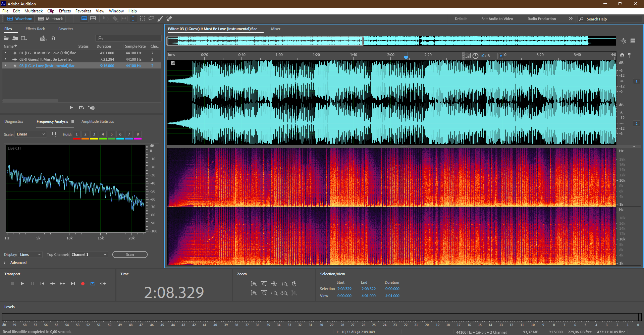Click Insert into Multitrack icon in Files panel
This screenshot has height=335, width=644.
coord(43,38)
